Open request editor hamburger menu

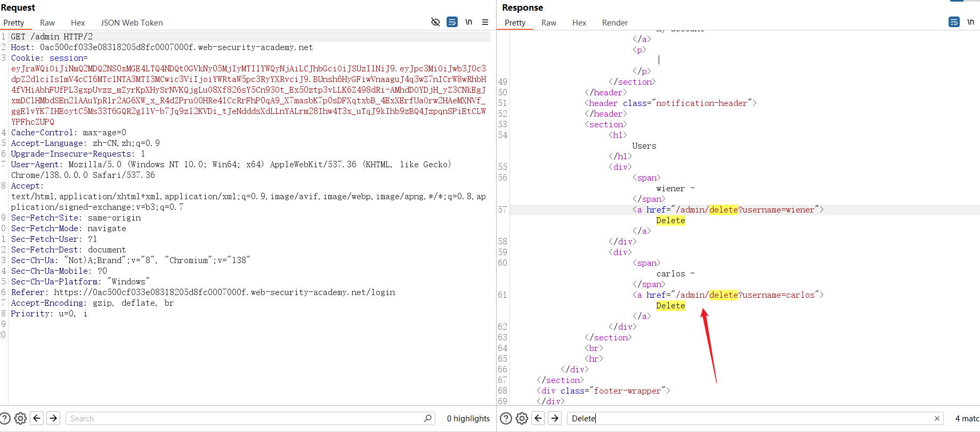[485, 22]
